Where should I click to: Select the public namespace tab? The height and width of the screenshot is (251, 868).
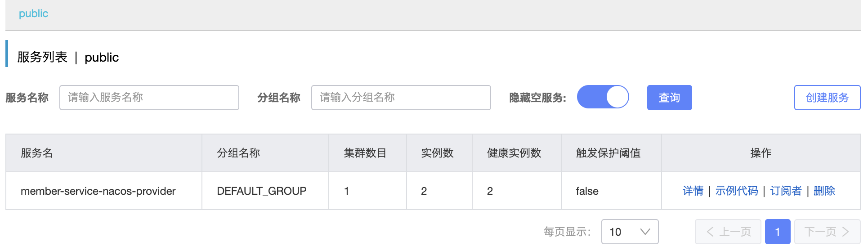(x=33, y=13)
